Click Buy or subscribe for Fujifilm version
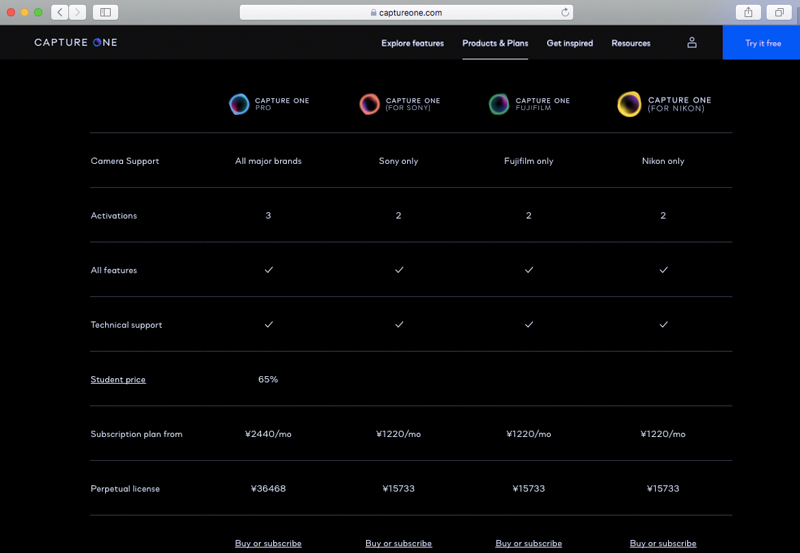The image size is (800, 553). point(529,544)
